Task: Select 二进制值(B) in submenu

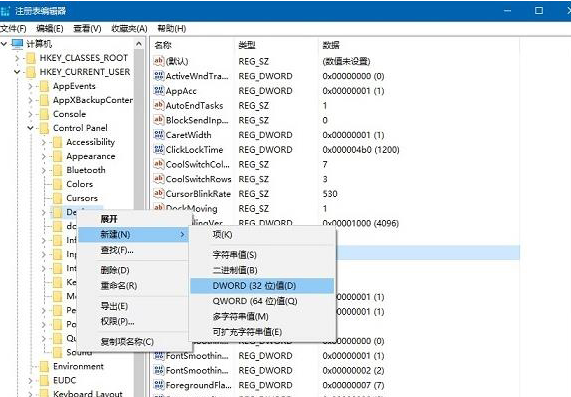Action: [262, 270]
